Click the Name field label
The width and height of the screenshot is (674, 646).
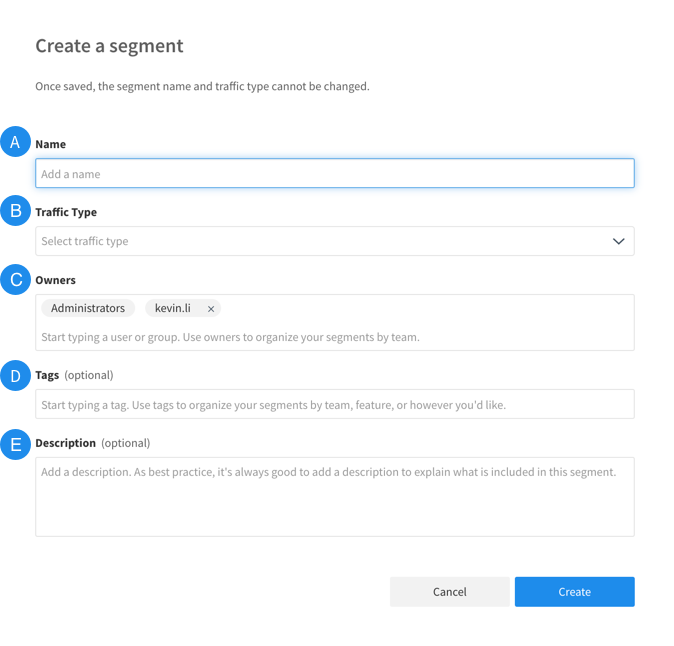50,144
